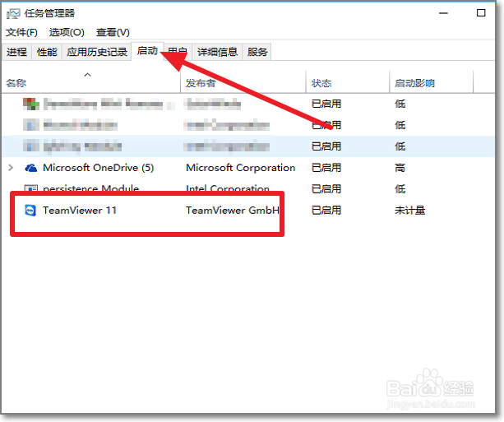Click 低 impact in persistence Module row
This screenshot has width=504, height=422.
pyautogui.click(x=400, y=189)
